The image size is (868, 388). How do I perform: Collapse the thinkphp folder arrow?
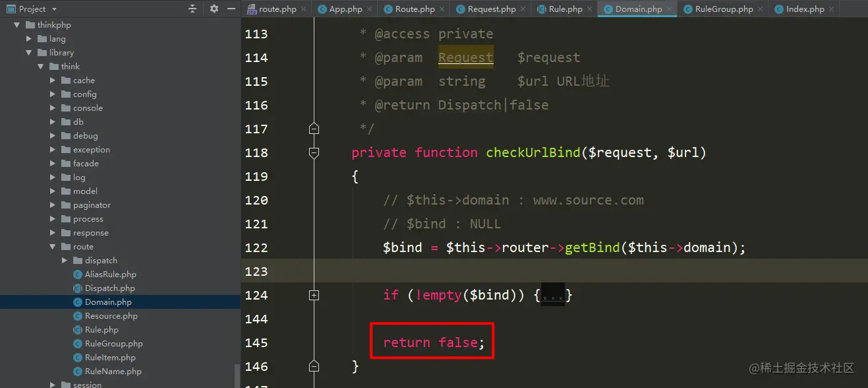17,25
